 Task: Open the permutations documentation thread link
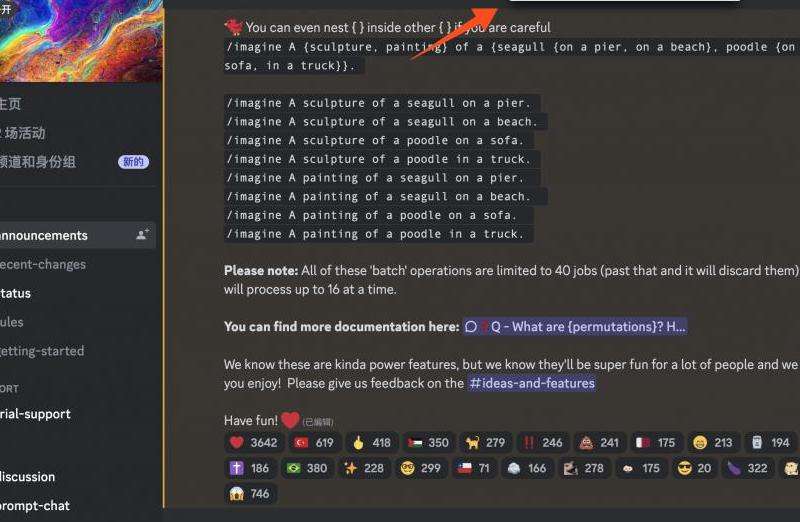[575, 327]
